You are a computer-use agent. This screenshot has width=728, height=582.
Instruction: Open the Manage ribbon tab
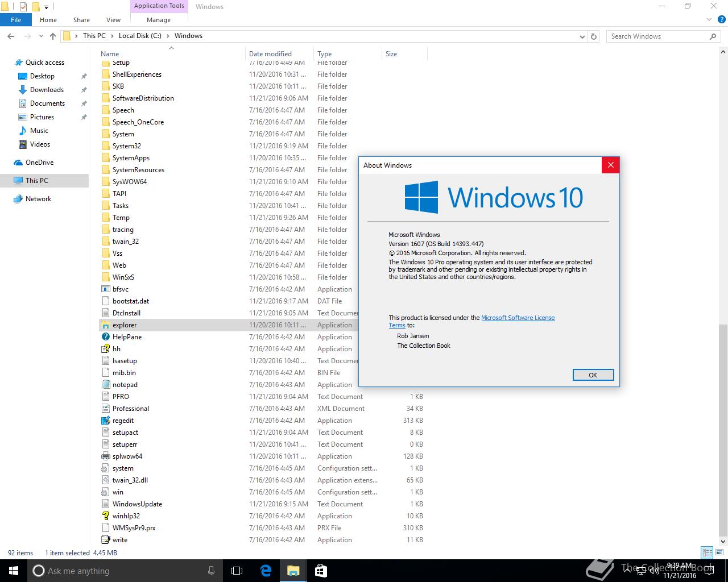(x=159, y=19)
